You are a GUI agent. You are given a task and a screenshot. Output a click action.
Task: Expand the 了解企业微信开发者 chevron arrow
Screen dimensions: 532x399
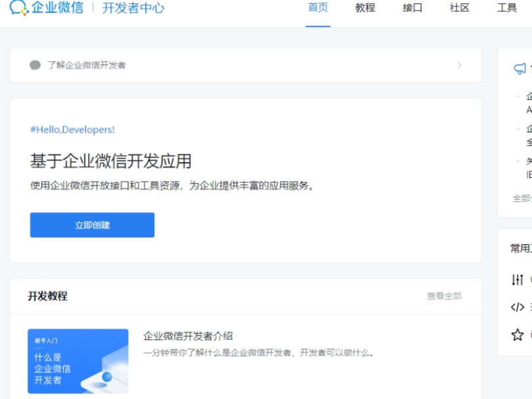coord(459,65)
